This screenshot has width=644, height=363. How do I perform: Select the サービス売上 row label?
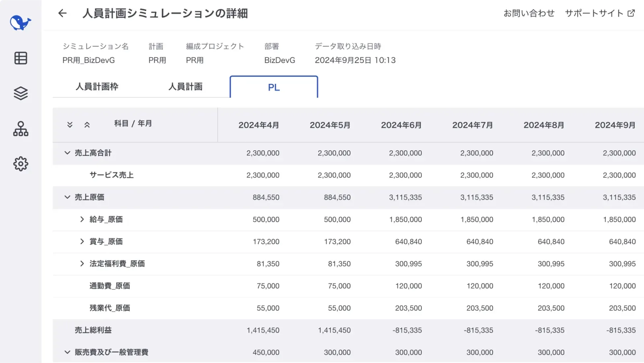(x=111, y=175)
